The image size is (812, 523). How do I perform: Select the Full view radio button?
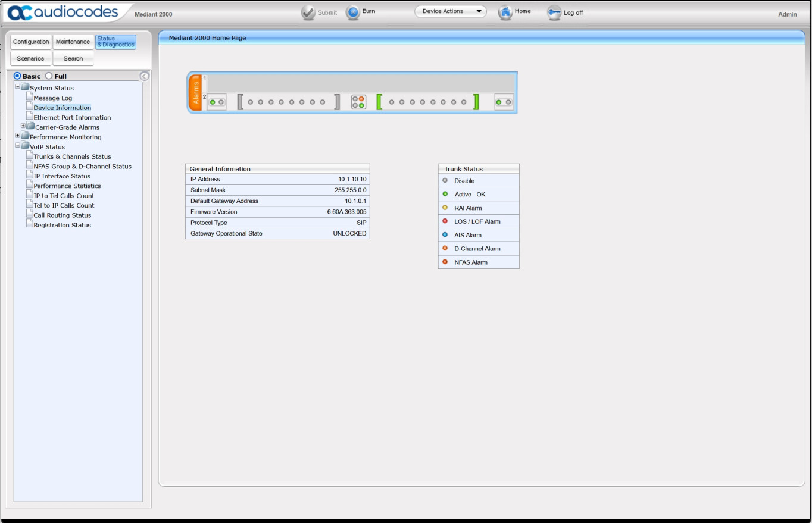[x=49, y=76]
